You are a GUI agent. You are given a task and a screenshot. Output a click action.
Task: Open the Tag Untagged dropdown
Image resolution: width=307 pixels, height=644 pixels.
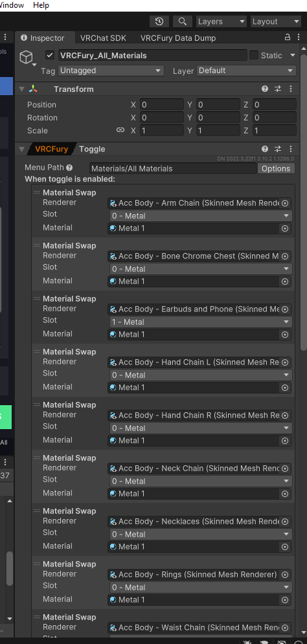[x=111, y=71]
